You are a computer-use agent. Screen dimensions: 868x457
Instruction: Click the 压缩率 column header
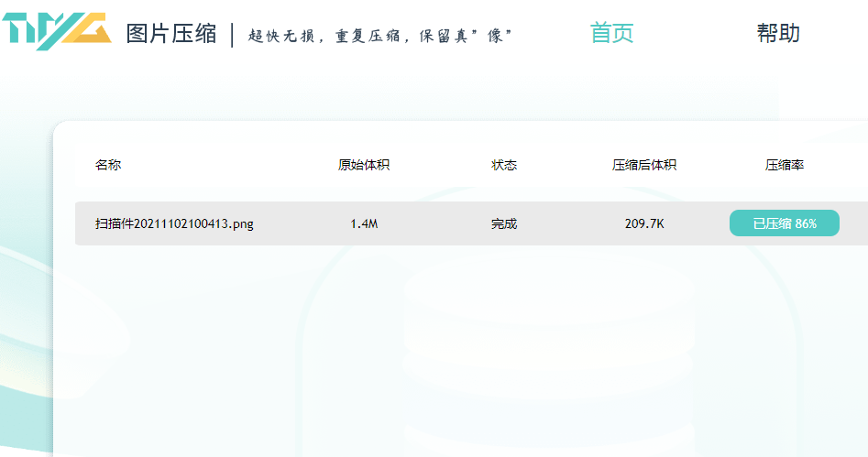coord(785,165)
